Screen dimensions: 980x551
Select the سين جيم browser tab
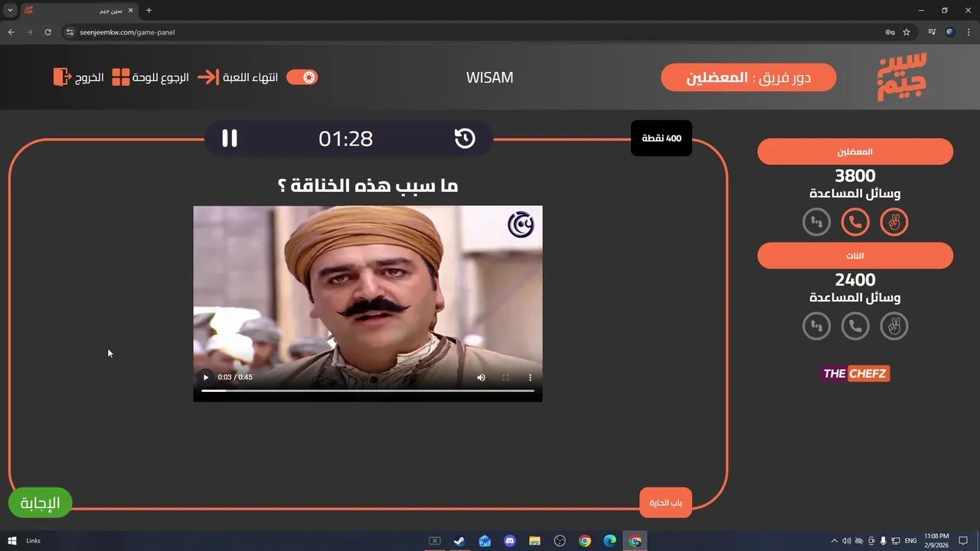pos(80,11)
